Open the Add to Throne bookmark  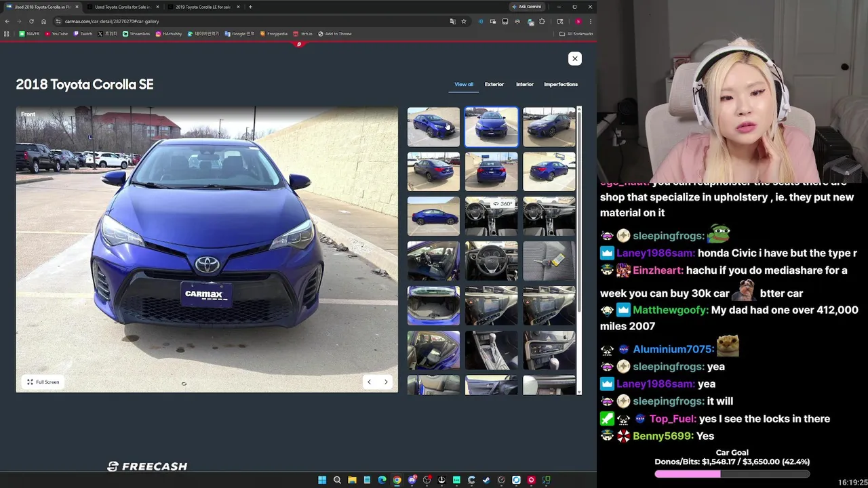point(335,33)
